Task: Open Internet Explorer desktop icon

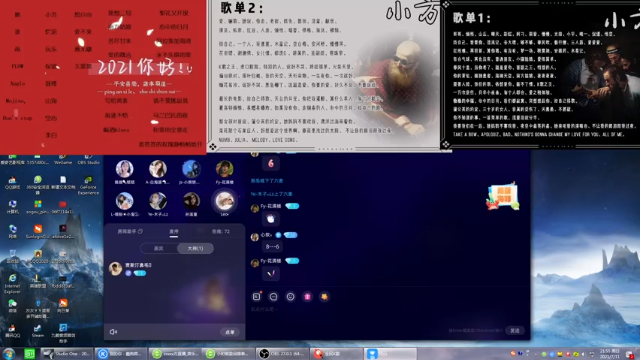Action: tap(13, 284)
